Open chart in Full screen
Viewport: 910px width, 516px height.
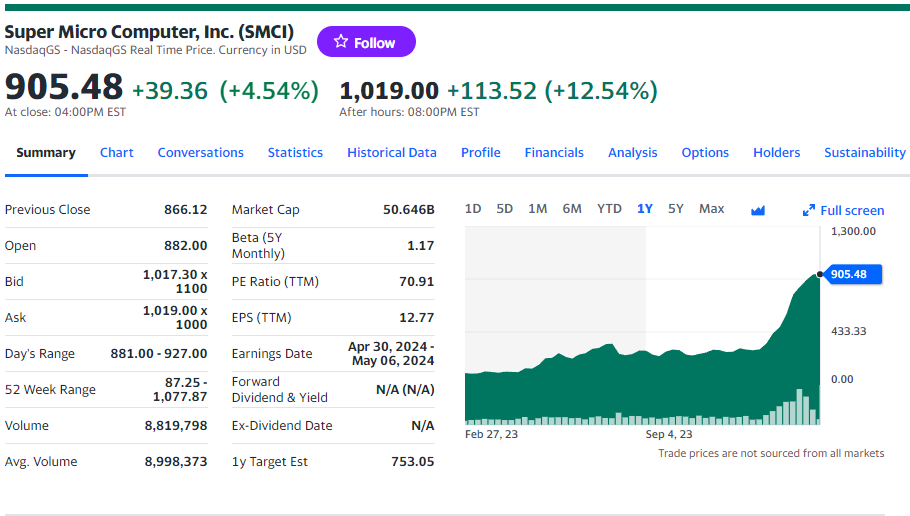[843, 211]
